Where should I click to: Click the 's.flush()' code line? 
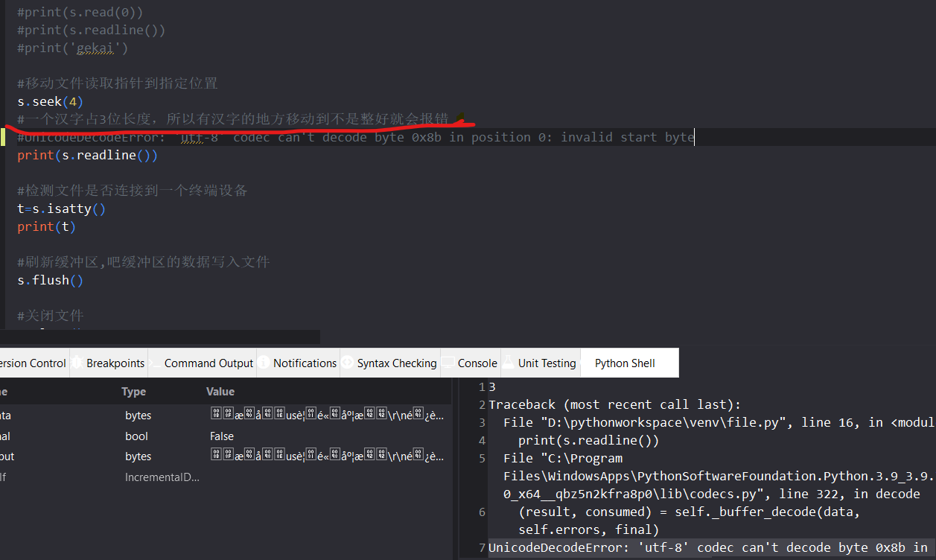pyautogui.click(x=51, y=280)
